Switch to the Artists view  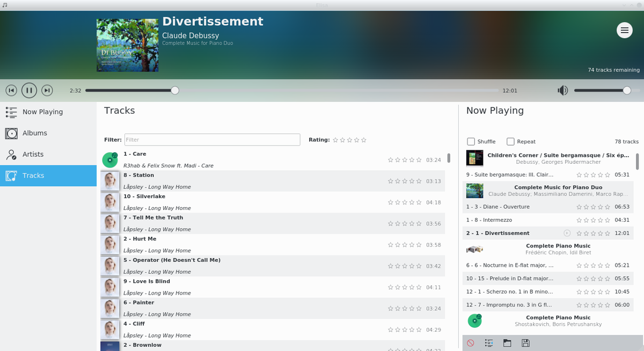coord(33,155)
